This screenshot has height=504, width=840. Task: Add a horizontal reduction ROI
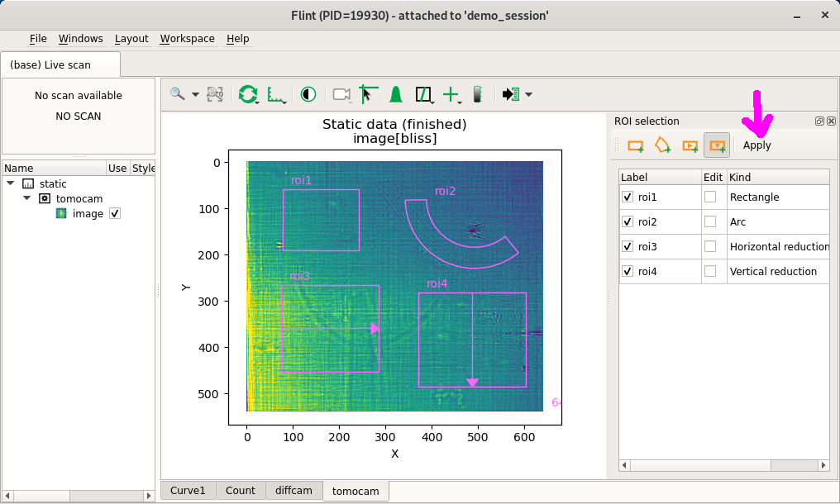pyautogui.click(x=690, y=145)
